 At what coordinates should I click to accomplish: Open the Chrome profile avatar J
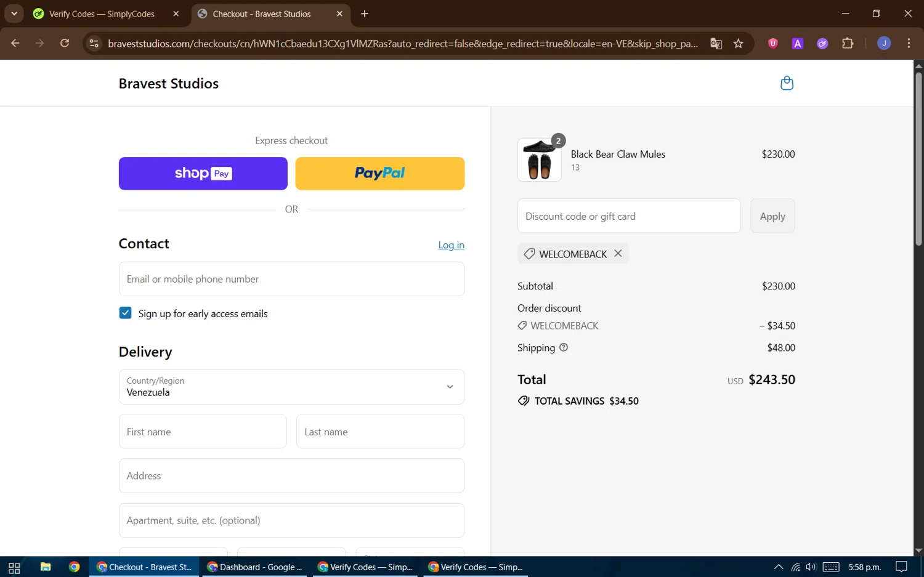(x=884, y=43)
